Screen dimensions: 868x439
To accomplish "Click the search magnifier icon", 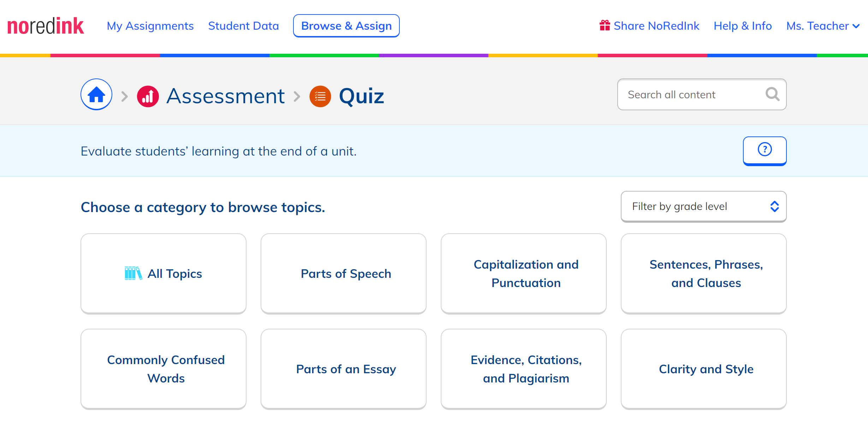I will pos(772,94).
